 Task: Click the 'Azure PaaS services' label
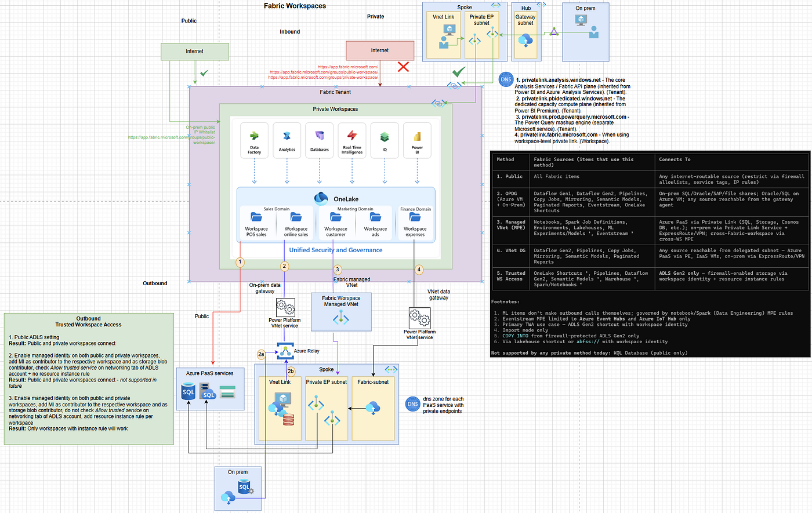(209, 373)
